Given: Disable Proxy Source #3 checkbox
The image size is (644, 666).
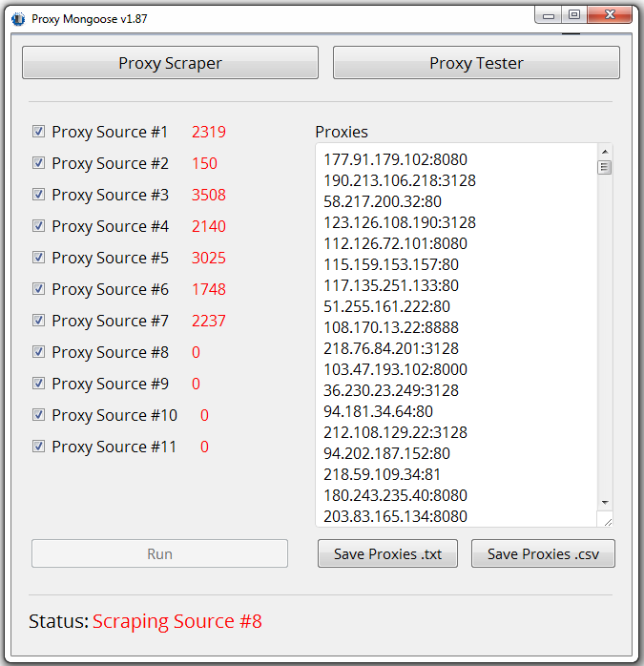Looking at the screenshot, I should pyautogui.click(x=39, y=195).
